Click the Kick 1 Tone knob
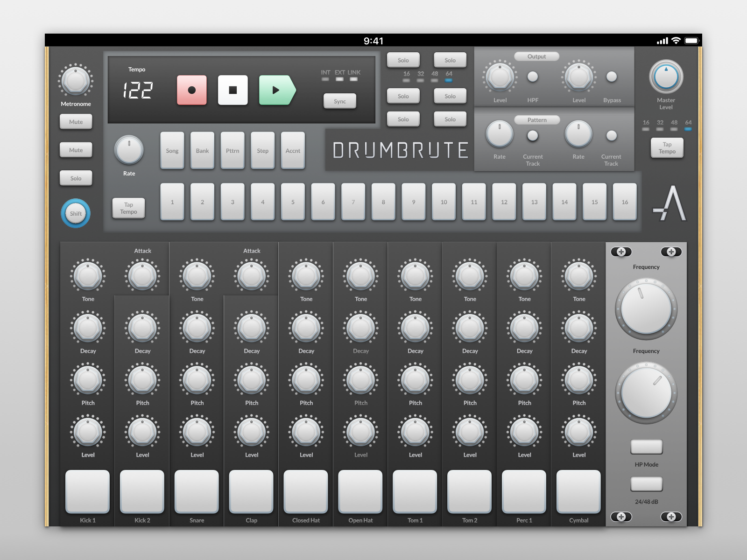The height and width of the screenshot is (560, 747). (88, 276)
